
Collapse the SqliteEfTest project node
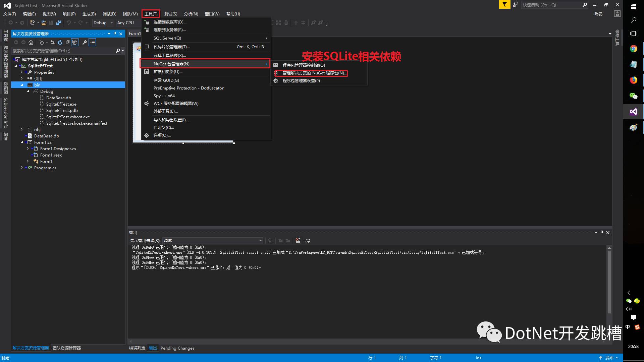(x=16, y=66)
